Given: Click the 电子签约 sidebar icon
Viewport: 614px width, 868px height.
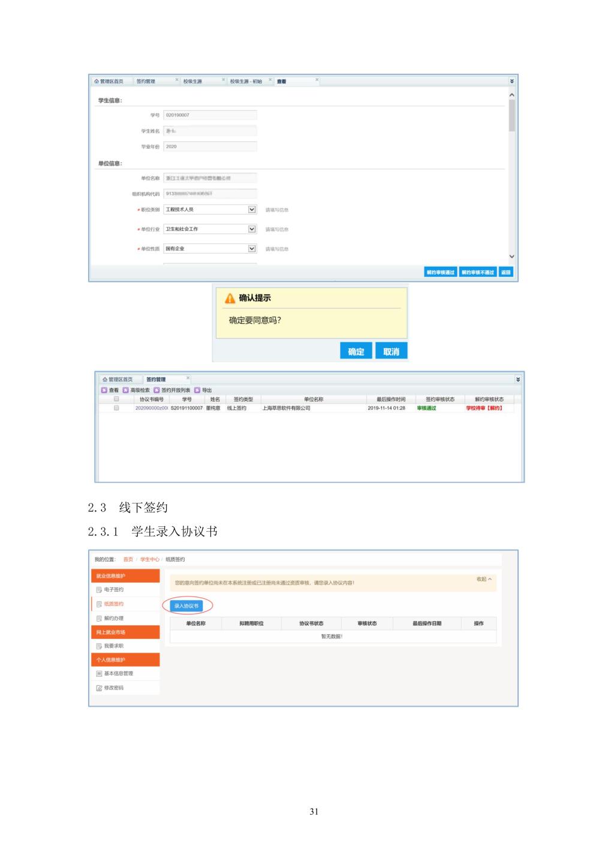Looking at the screenshot, I should (x=100, y=590).
